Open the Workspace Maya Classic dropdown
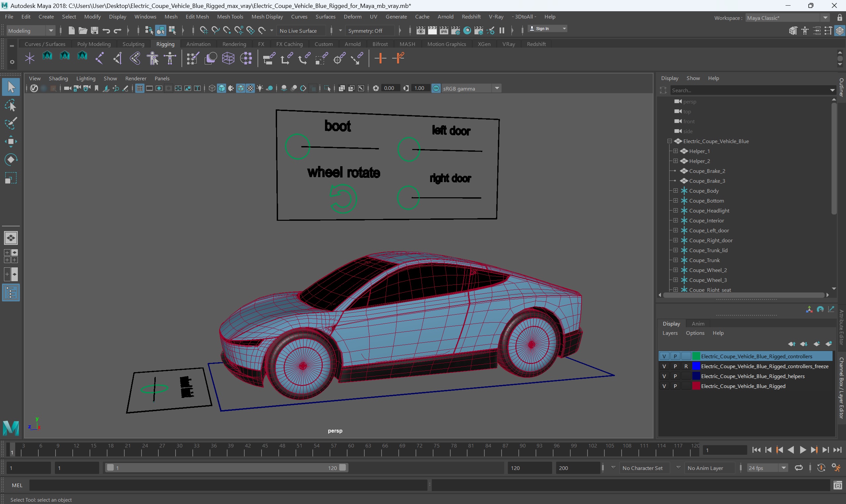 pyautogui.click(x=787, y=18)
